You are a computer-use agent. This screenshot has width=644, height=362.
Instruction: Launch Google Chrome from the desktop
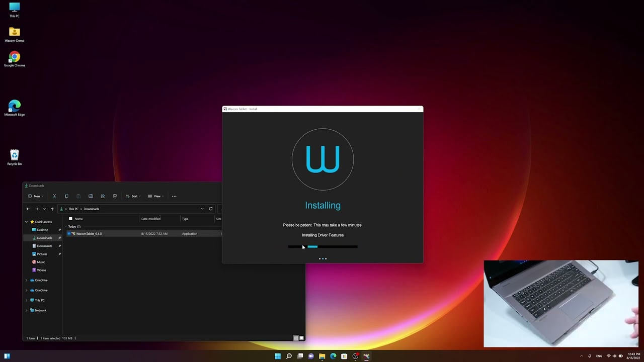click(x=14, y=59)
